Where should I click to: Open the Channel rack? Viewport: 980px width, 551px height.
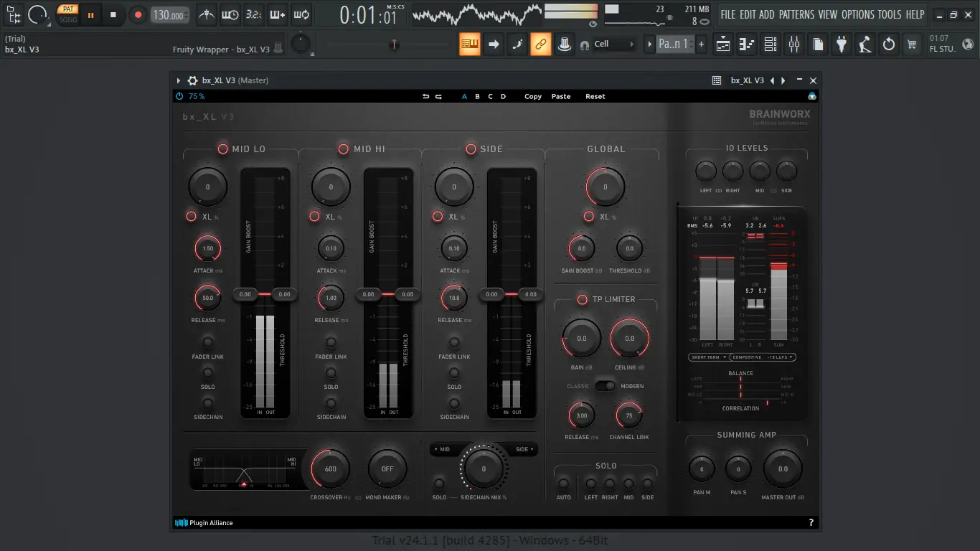click(x=770, y=44)
